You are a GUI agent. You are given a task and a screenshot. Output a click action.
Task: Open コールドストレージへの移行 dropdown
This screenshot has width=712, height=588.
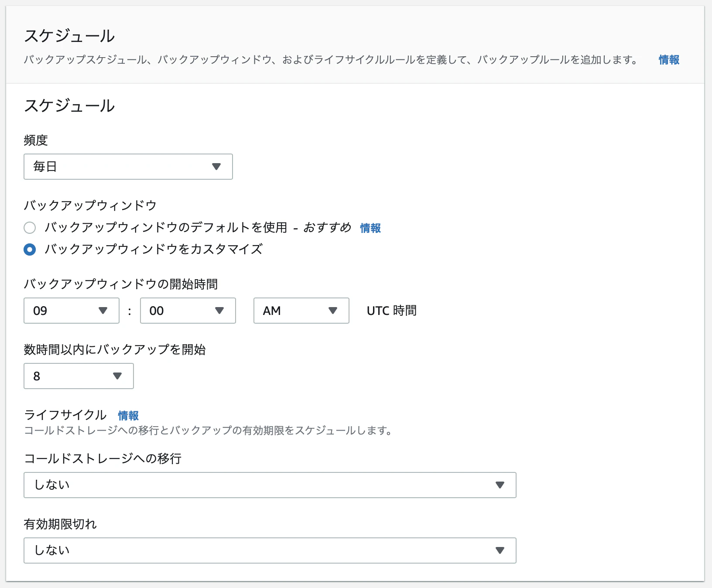pos(270,485)
